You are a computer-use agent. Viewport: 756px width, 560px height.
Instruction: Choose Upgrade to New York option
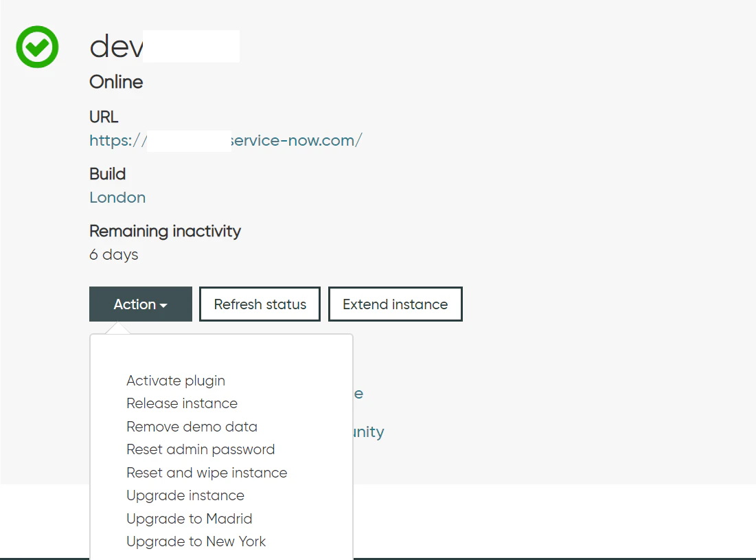[x=196, y=541]
